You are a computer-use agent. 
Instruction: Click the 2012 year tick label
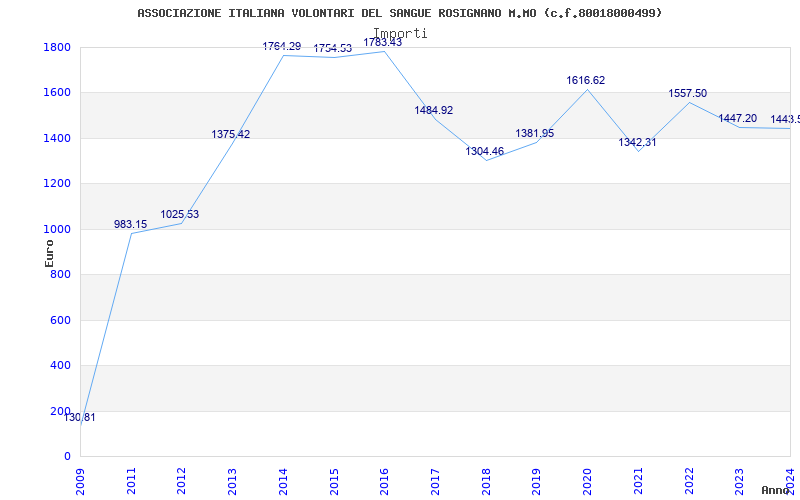(182, 482)
